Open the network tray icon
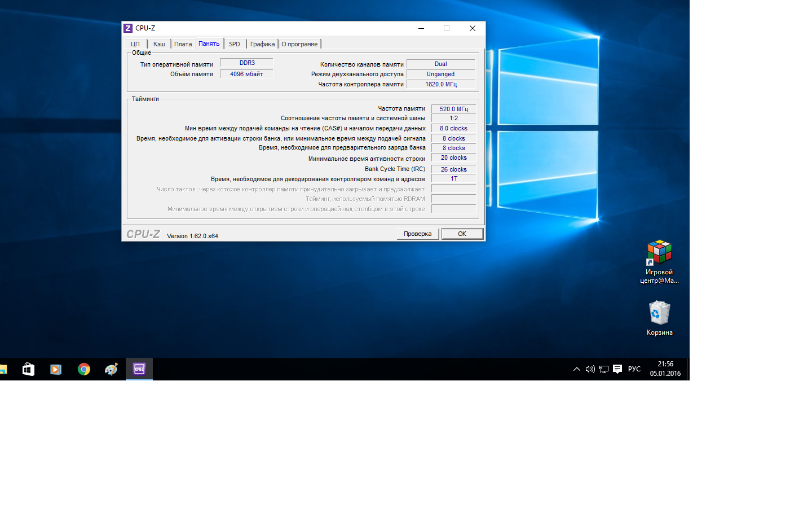Viewport: 812px width, 508px height. coord(603,369)
